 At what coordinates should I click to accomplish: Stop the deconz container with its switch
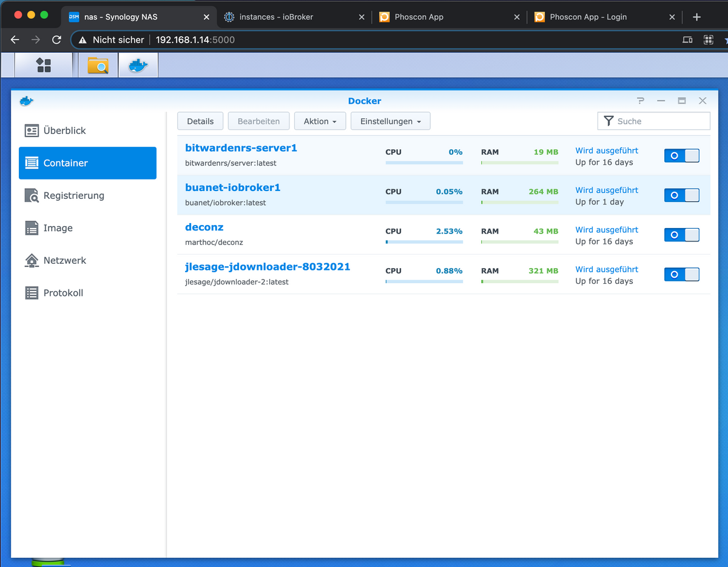tap(682, 235)
